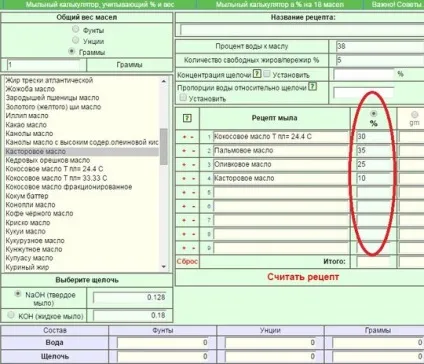This screenshot has height=364, width=424.
Task: Click the red Сброс link
Action: (187, 262)
